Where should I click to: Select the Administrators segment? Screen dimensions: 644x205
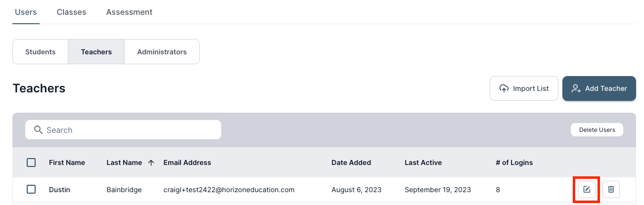click(x=162, y=52)
